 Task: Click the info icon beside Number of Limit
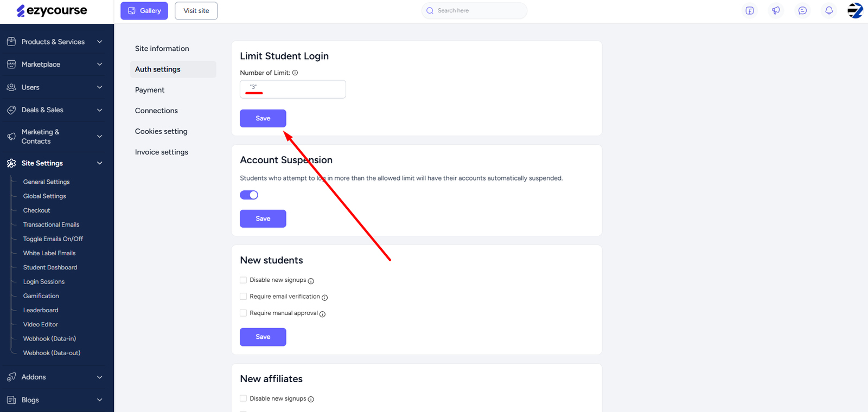[295, 73]
